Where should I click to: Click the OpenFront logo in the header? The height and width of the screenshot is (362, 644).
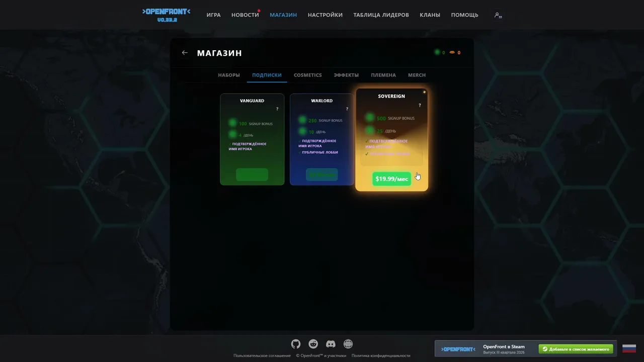click(x=167, y=11)
